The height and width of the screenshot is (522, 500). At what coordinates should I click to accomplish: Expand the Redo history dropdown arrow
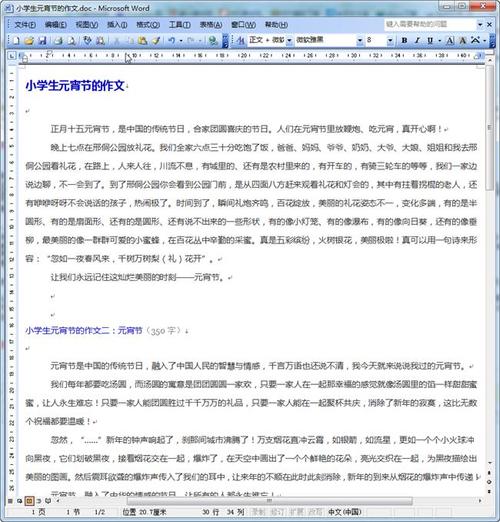point(200,41)
